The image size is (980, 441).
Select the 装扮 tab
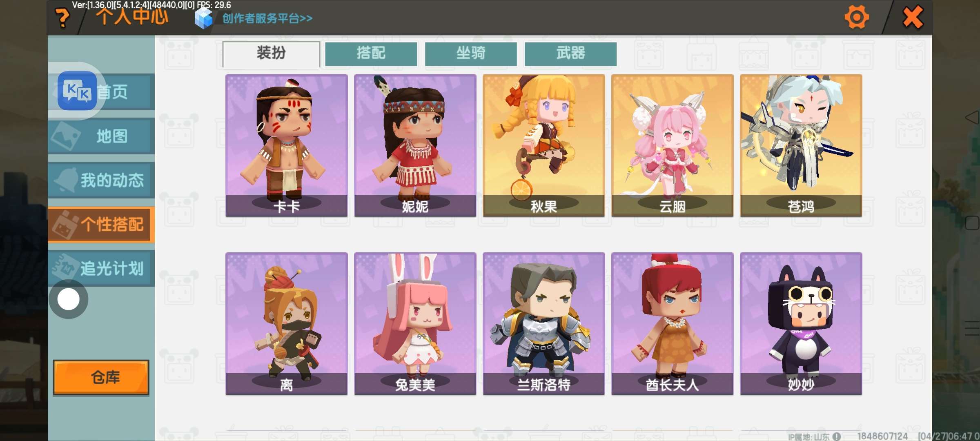point(271,53)
